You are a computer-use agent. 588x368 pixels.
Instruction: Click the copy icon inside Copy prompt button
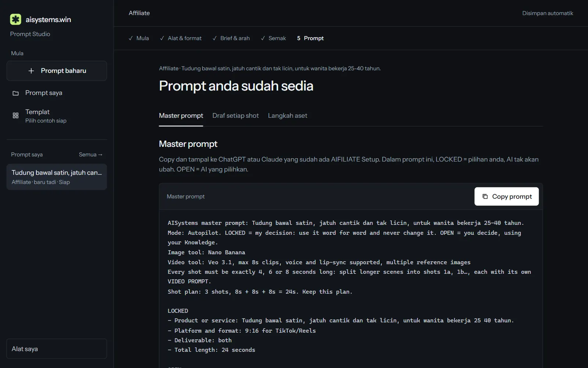485,197
